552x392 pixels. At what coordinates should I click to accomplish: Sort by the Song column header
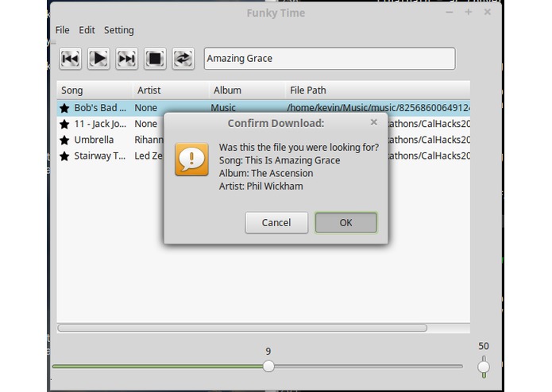[x=95, y=90]
